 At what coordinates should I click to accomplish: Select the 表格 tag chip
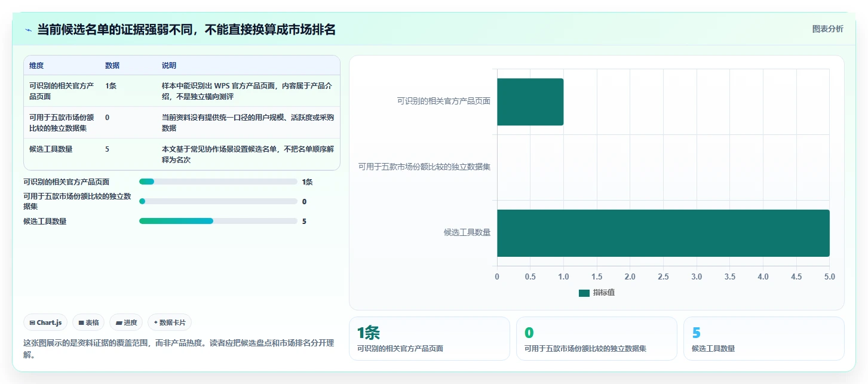[88, 322]
